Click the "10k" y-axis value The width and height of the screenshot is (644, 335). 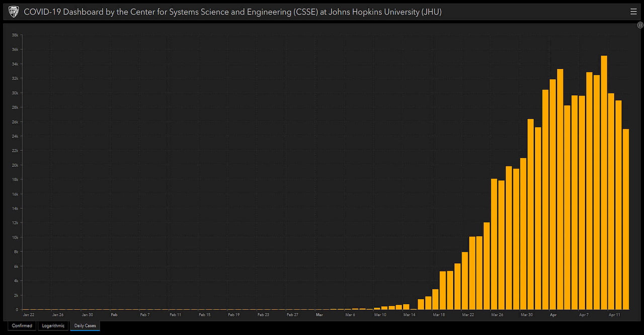(x=15, y=237)
